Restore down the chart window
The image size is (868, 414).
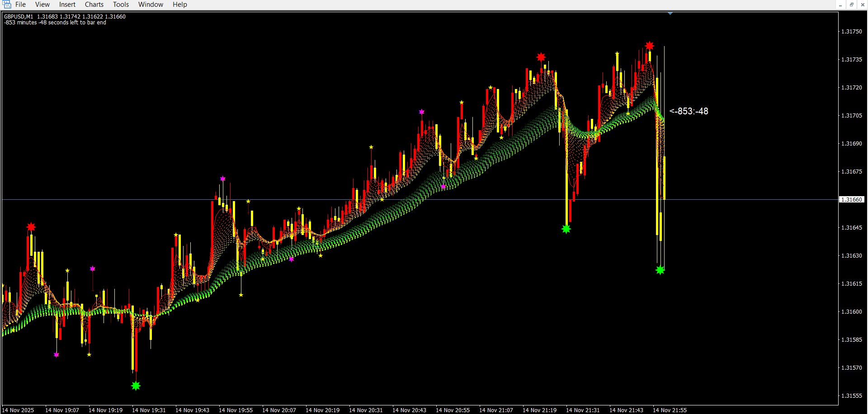(x=851, y=5)
